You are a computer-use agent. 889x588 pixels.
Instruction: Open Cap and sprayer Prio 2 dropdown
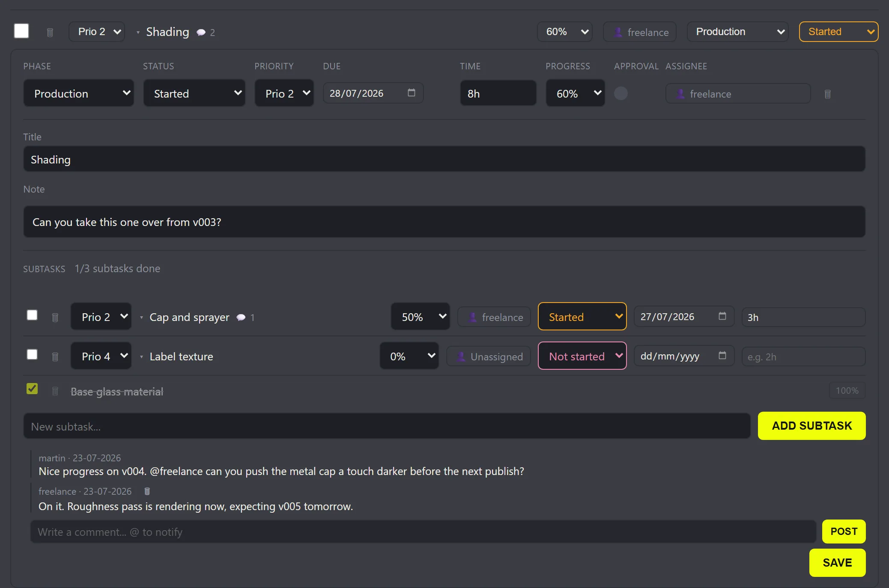click(x=101, y=317)
